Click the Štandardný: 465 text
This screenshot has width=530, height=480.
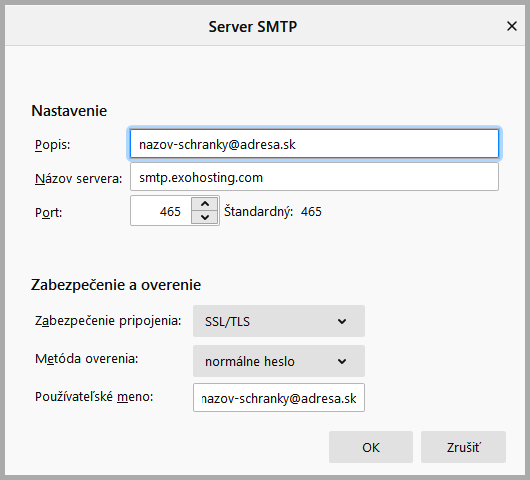273,212
